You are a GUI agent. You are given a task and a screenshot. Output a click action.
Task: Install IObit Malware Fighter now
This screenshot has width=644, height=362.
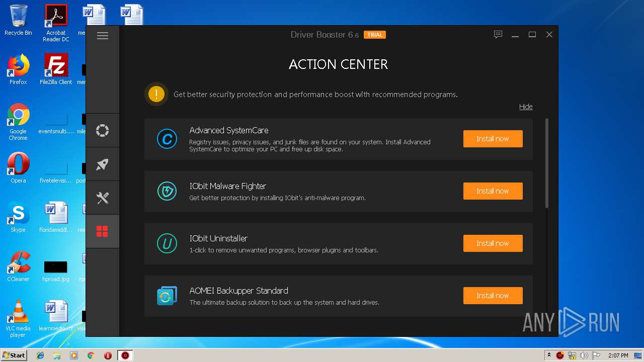tap(493, 191)
